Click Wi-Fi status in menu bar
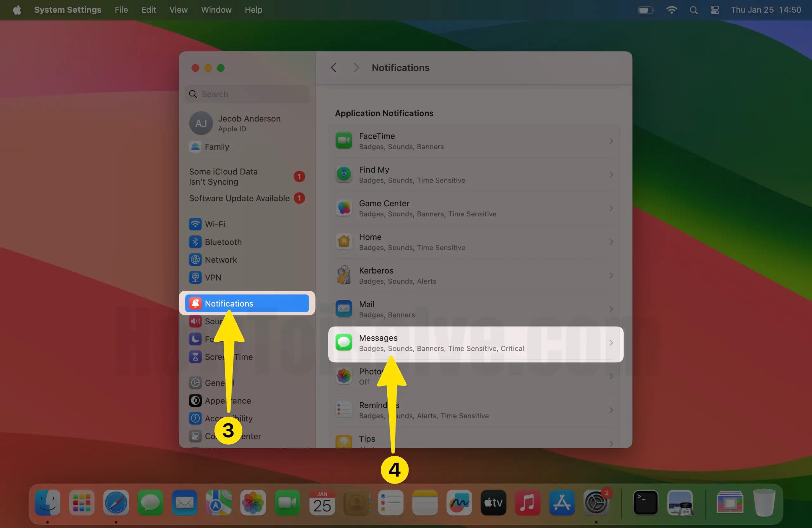The height and width of the screenshot is (528, 812). point(671,10)
